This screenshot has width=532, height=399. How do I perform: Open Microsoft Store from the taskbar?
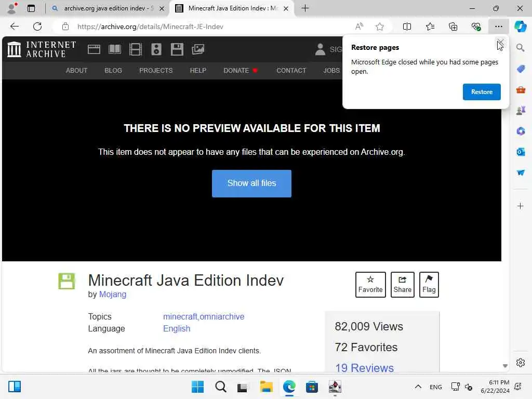tap(312, 387)
